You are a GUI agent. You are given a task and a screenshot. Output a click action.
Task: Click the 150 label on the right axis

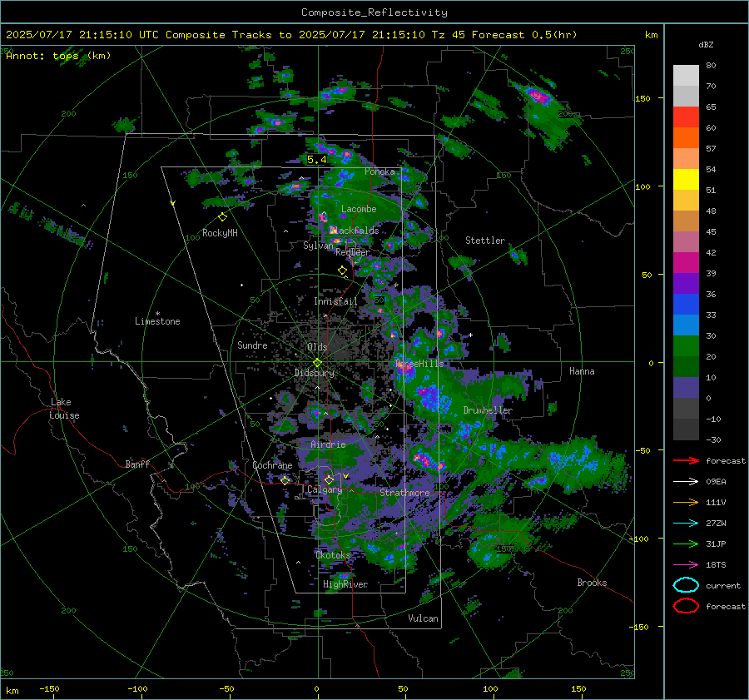pos(642,98)
